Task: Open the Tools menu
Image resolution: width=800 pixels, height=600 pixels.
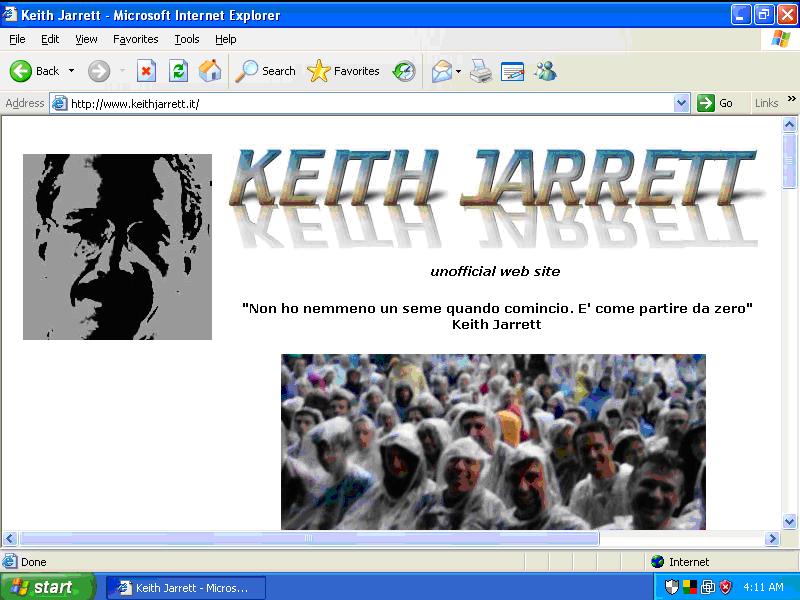Action: pos(187,39)
